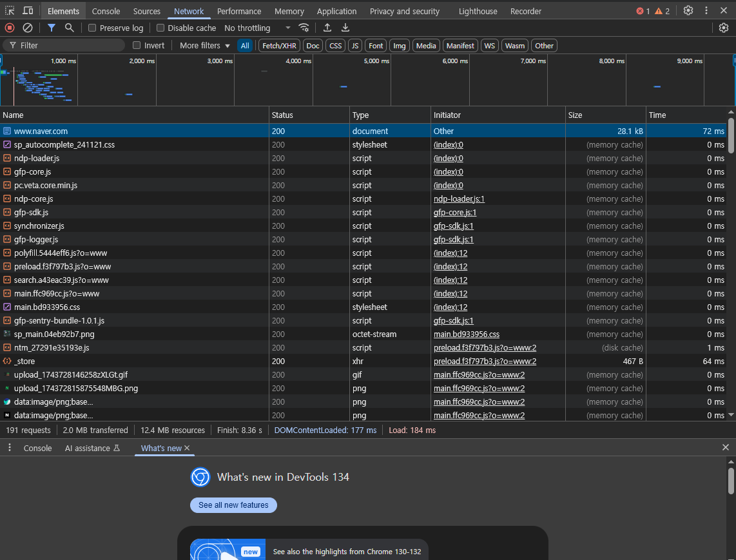
Task: Close the What's new tab
Action: click(187, 448)
